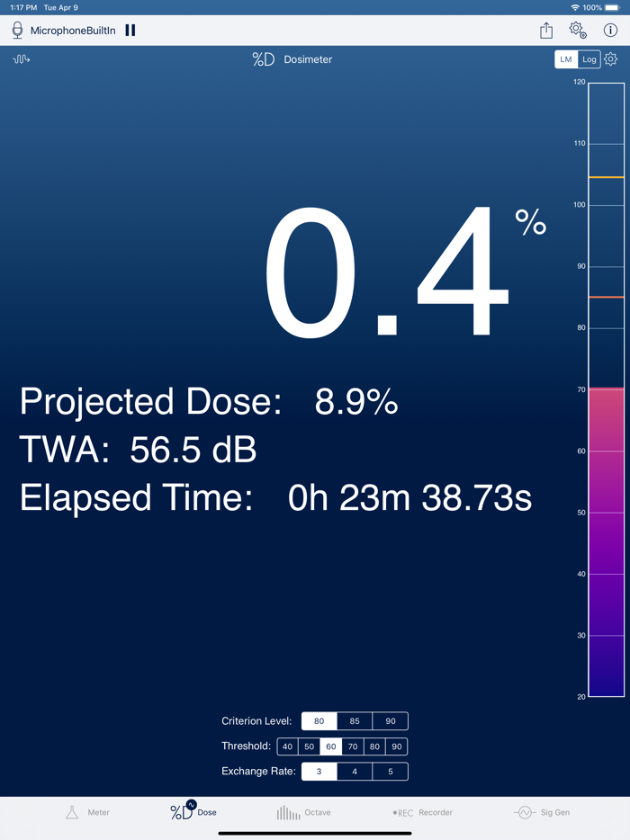Open the dosimeter settings gear beside Log

611,59
